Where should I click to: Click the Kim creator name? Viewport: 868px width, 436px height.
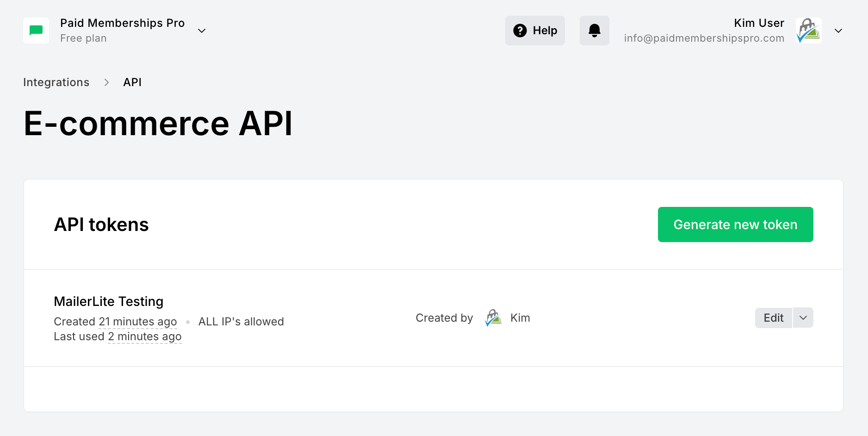(x=520, y=318)
